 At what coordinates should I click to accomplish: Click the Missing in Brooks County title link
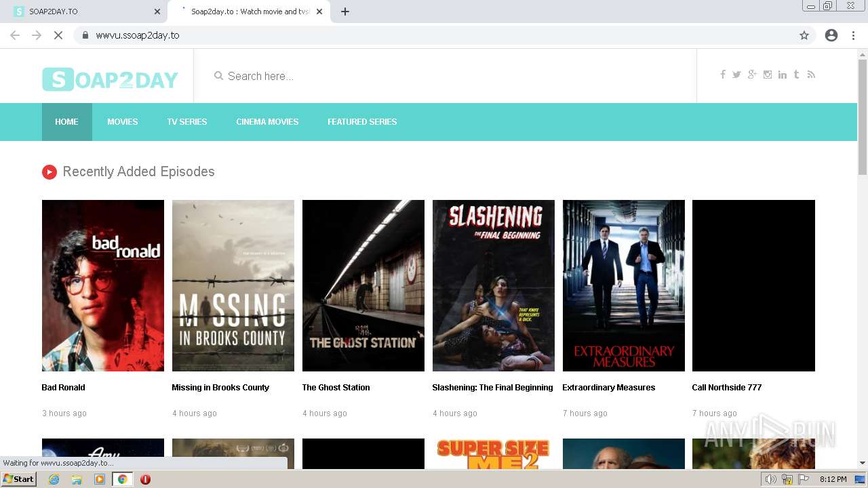pos(220,388)
